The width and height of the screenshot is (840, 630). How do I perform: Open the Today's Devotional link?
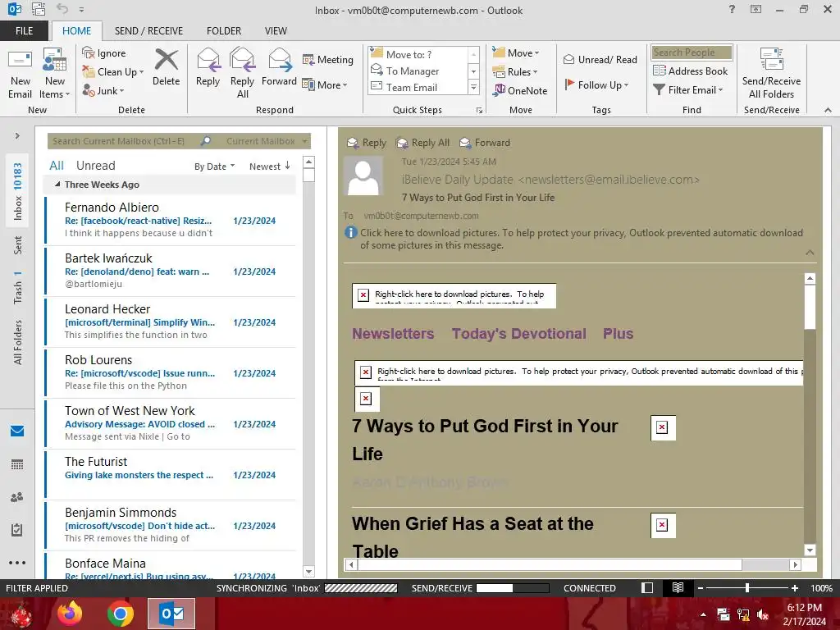(518, 334)
